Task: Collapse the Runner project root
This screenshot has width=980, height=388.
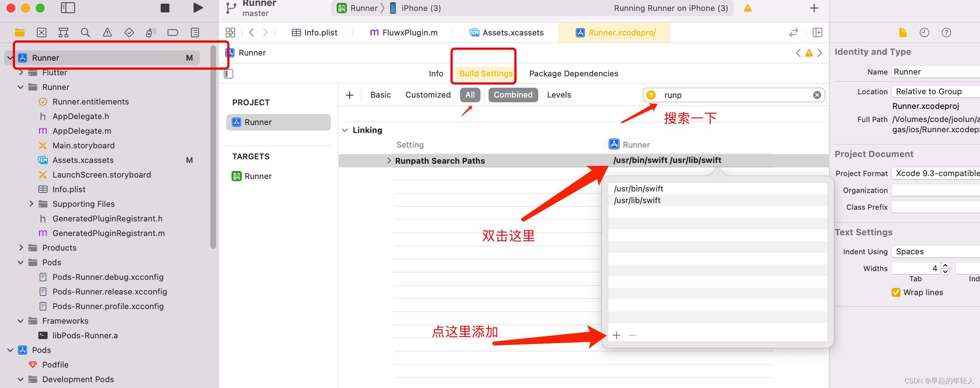Action: [x=10, y=58]
